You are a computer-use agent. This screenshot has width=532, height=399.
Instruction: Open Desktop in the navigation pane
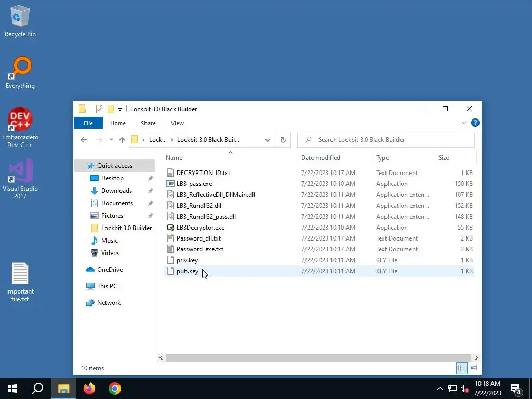point(112,178)
